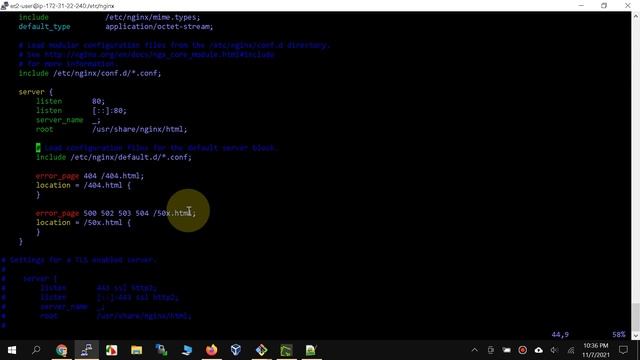Click 'application/octet-stream;' in the terminal

(159, 27)
